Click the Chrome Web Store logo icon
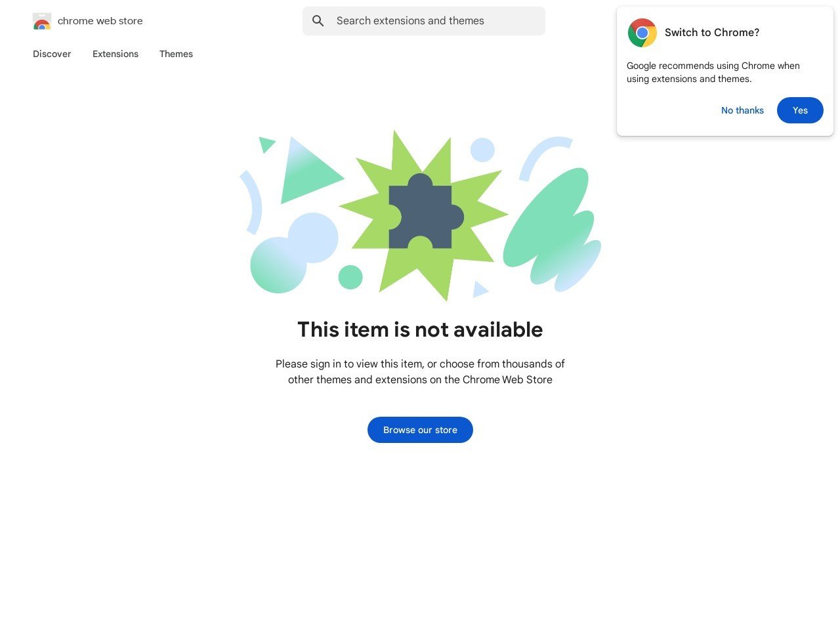 42,21
